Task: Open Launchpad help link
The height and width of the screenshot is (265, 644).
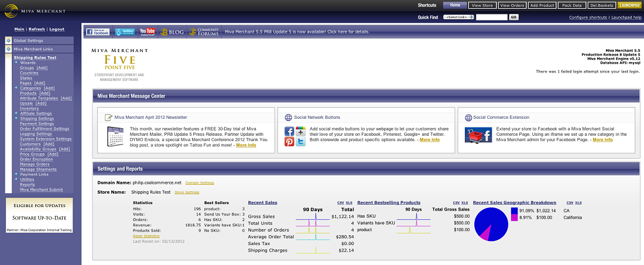Action: pos(626,17)
